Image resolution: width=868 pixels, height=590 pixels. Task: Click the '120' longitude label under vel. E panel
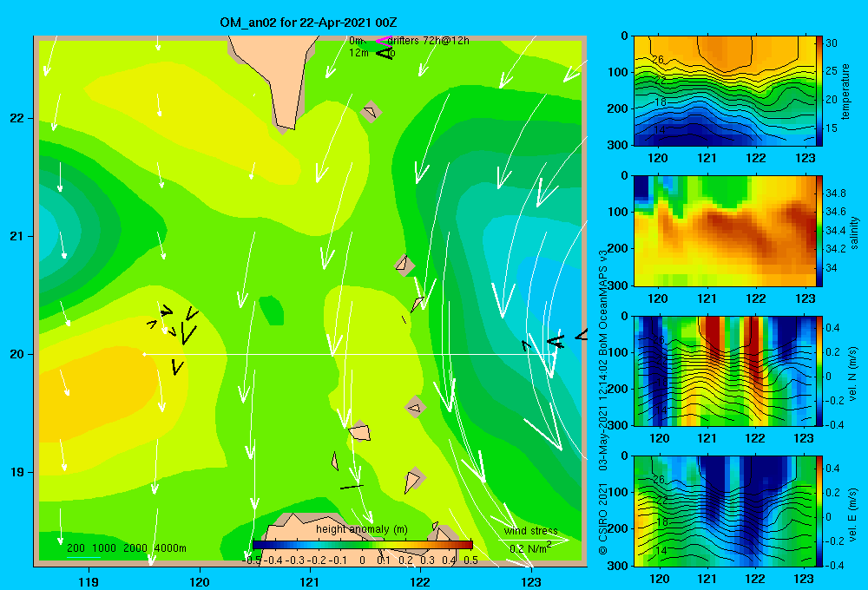[659, 579]
